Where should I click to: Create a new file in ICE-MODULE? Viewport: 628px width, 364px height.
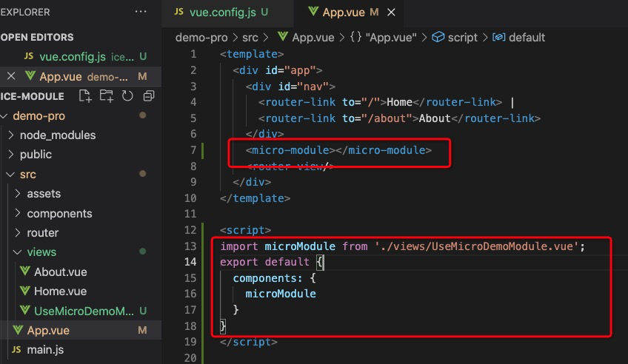pos(85,96)
